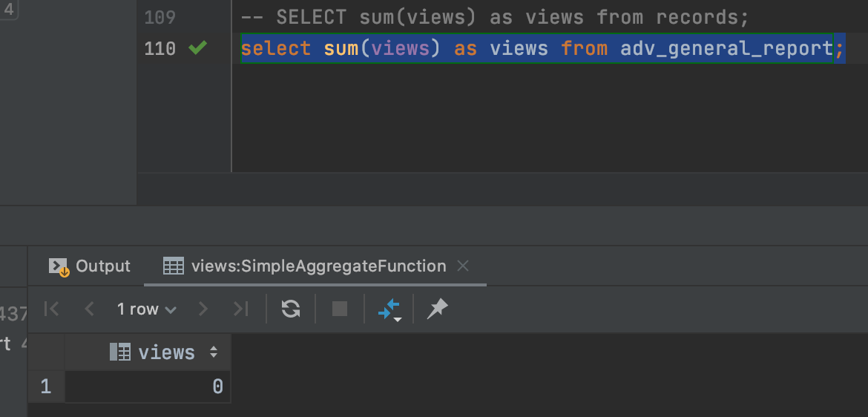
Task: Jump to last page of results
Action: 241,309
